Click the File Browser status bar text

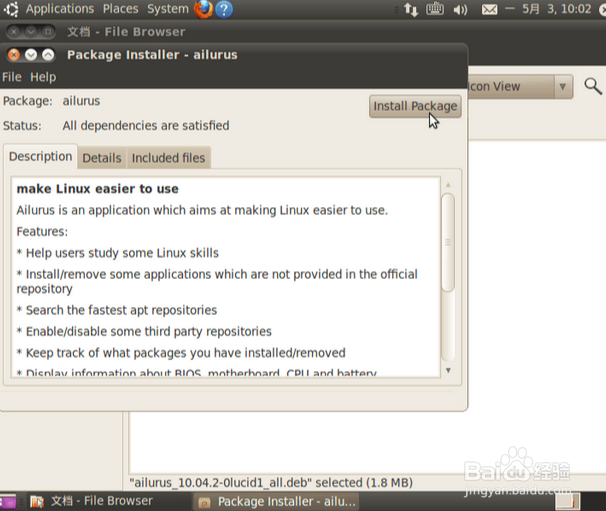271,483
